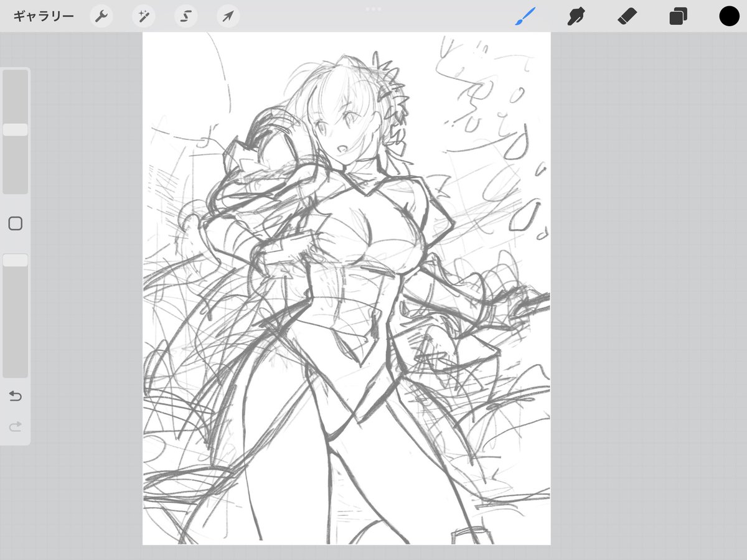This screenshot has width=747, height=560.
Task: Open the Adjustments magic wand menu
Action: point(143,16)
